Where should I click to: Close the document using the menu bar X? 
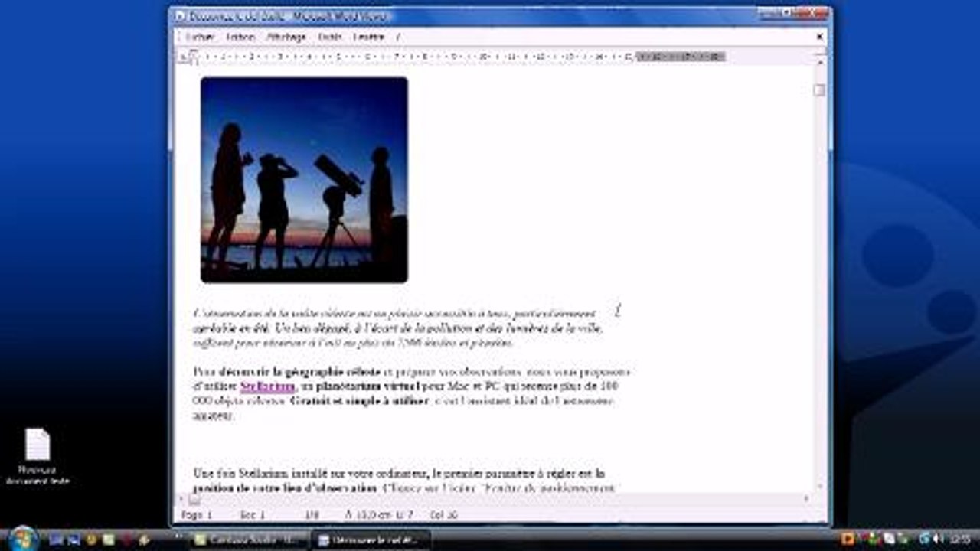820,37
